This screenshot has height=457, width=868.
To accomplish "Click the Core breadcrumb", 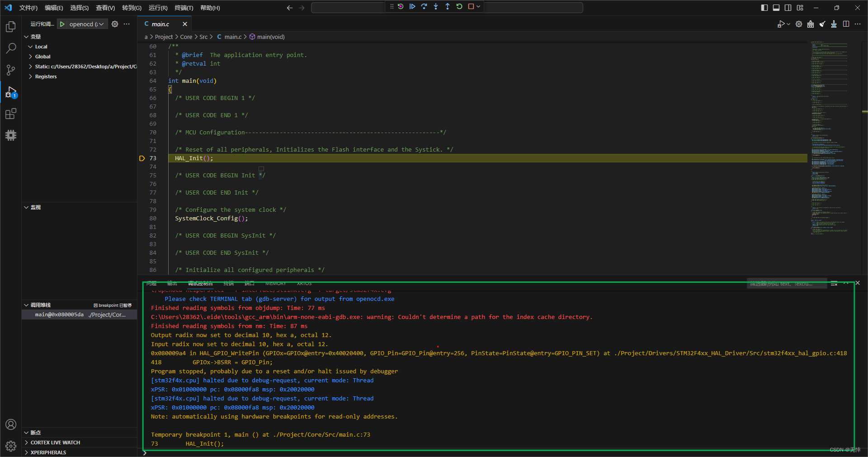I will tap(186, 37).
